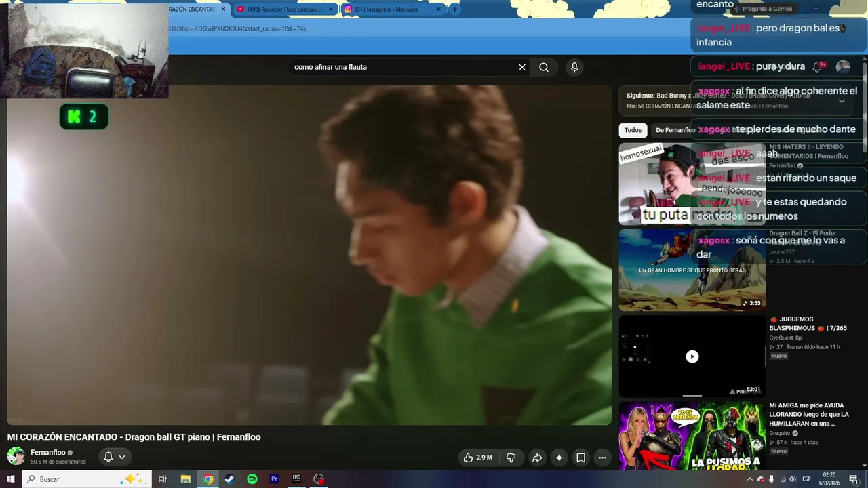
Task: Open Epic Games Launcher from the taskbar
Action: click(296, 479)
